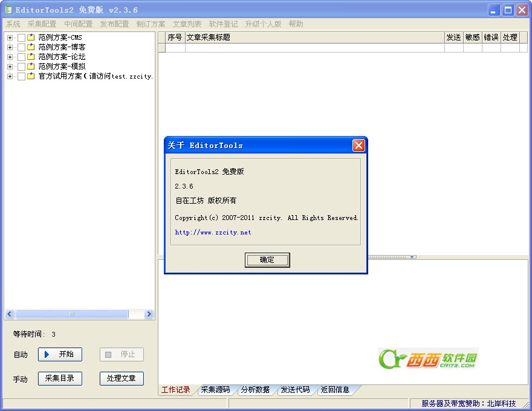Image resolution: width=532 pixels, height=411 pixels.
Task: Click the folder icon of 范例方案-论坛
Action: [31, 57]
